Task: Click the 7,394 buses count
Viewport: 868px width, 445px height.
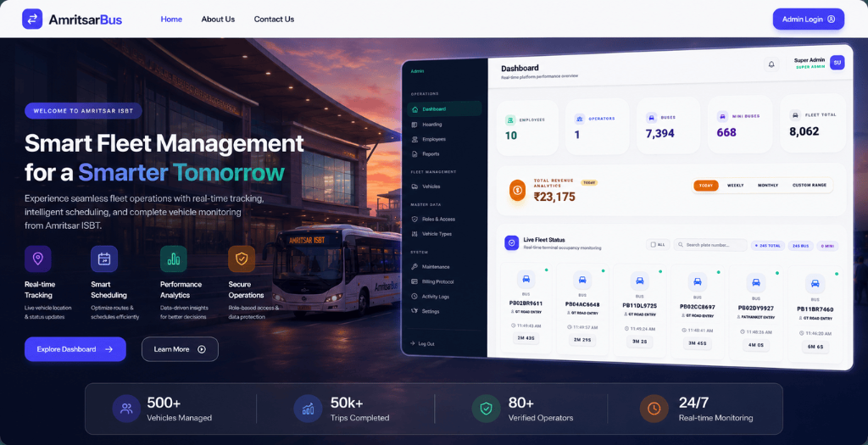Action: (659, 133)
